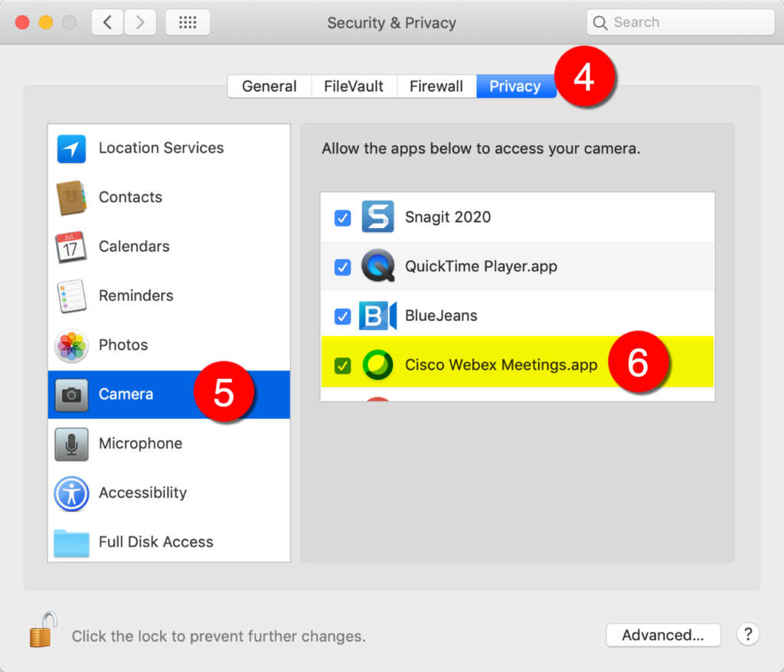Click the Calendars icon in sidebar
The image size is (784, 672).
point(71,246)
